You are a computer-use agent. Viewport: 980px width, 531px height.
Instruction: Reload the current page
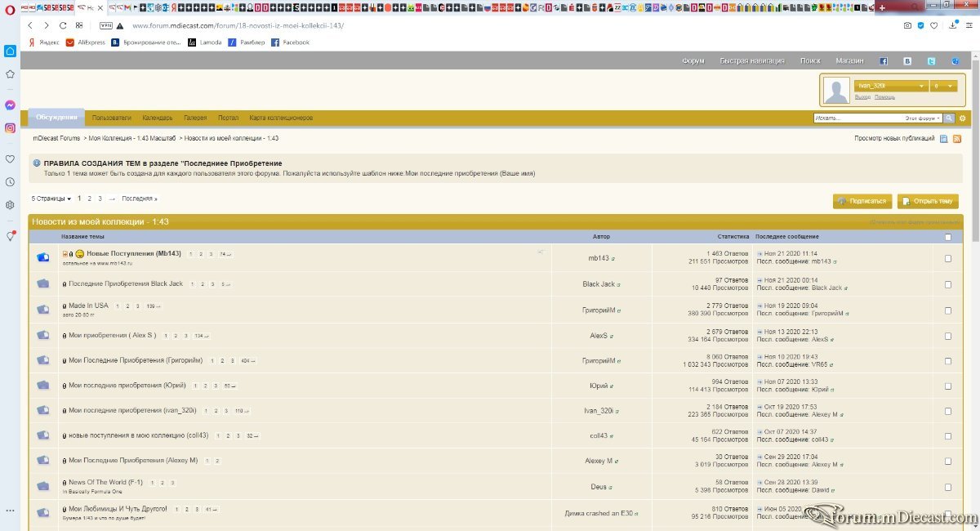pos(63,25)
